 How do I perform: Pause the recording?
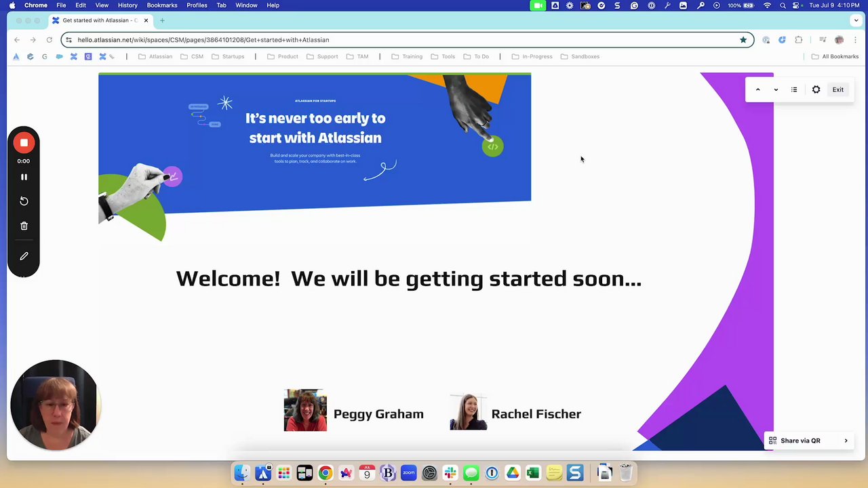point(24,177)
